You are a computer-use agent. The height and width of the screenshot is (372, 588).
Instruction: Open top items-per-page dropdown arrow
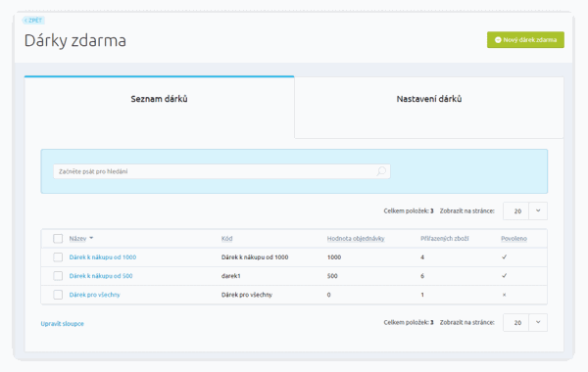tap(538, 210)
